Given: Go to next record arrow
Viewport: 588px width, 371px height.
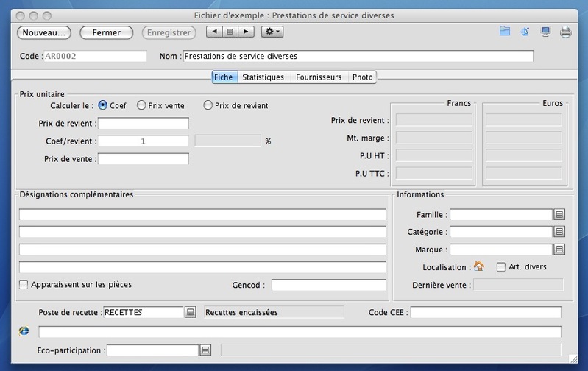Looking at the screenshot, I should (x=246, y=32).
